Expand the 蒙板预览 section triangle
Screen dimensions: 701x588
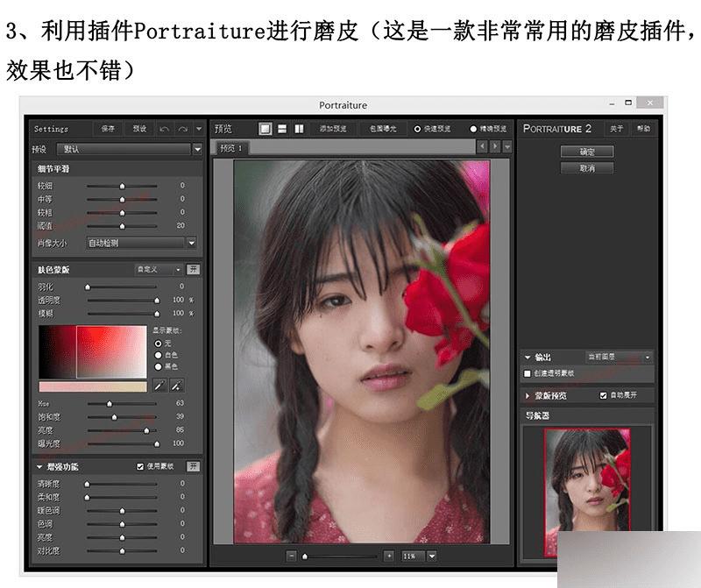528,396
